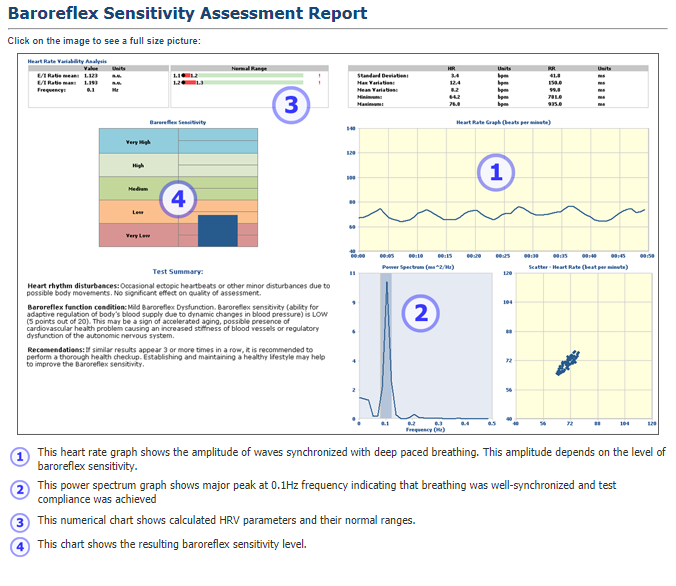Click legend icon 1 below the report image
The image size is (676, 586).
click(x=19, y=458)
